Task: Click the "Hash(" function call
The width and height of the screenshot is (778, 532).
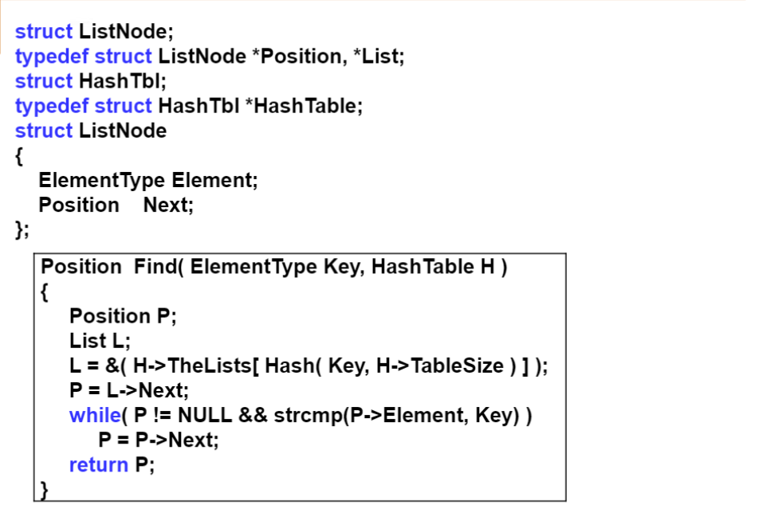Action: click(x=293, y=366)
